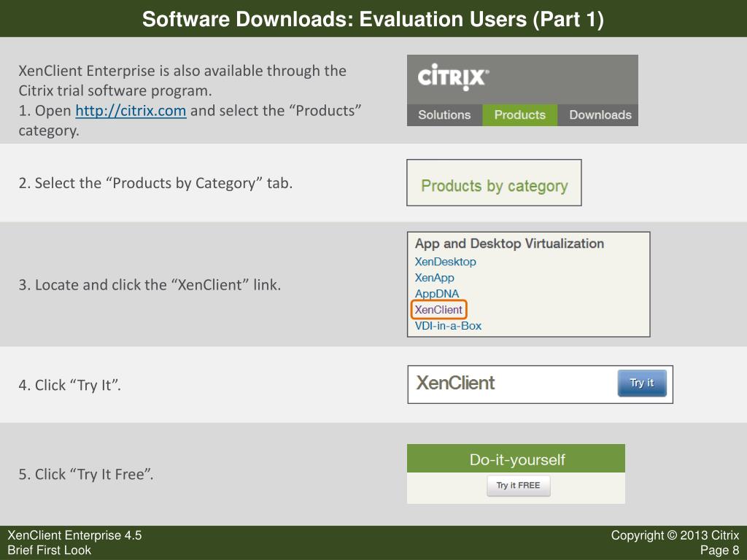747x560 pixels.
Task: Click the Try it FREE button
Action: click(x=519, y=485)
